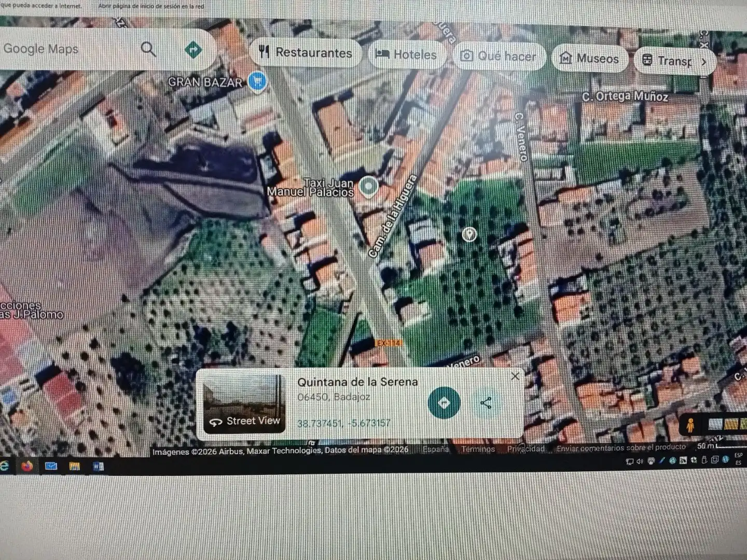
Task: Dismiss the Quintana de la Serena card
Action: pos(515,376)
